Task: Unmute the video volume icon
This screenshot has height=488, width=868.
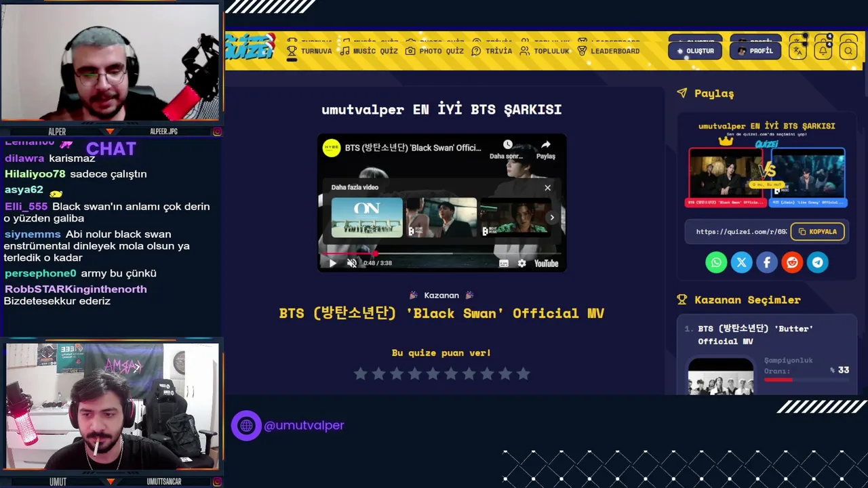Action: coord(352,263)
